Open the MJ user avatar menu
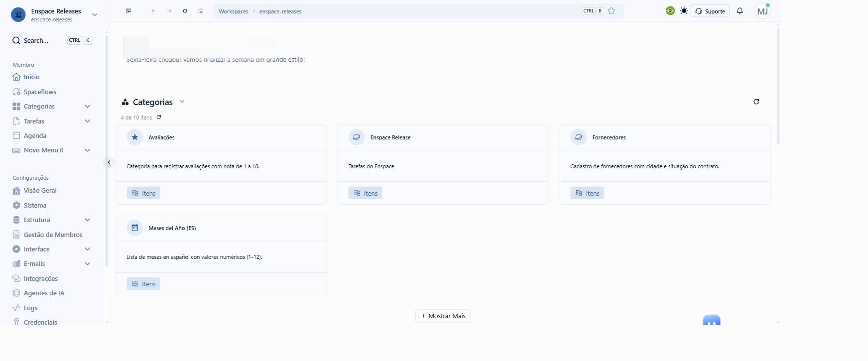This screenshot has height=361, width=868. pyautogui.click(x=762, y=11)
